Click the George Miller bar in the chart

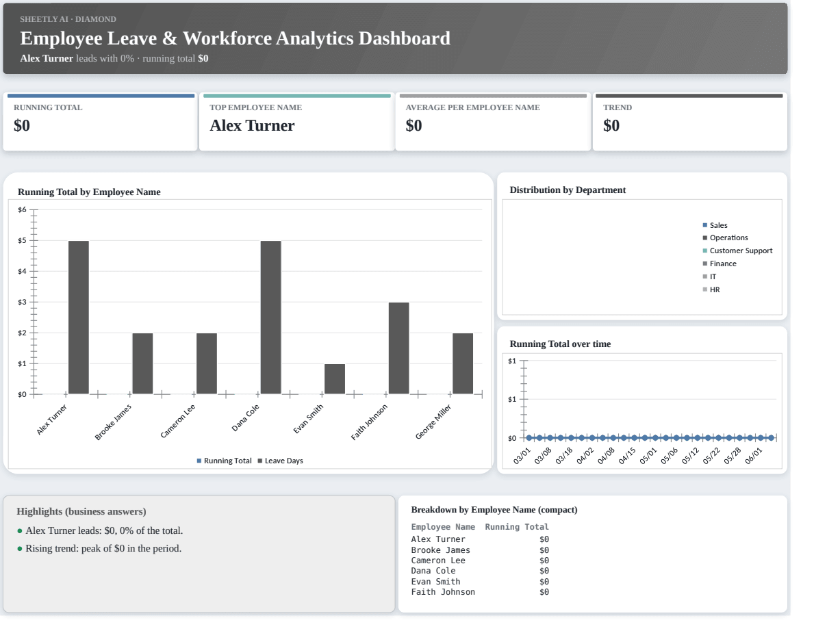coord(463,363)
